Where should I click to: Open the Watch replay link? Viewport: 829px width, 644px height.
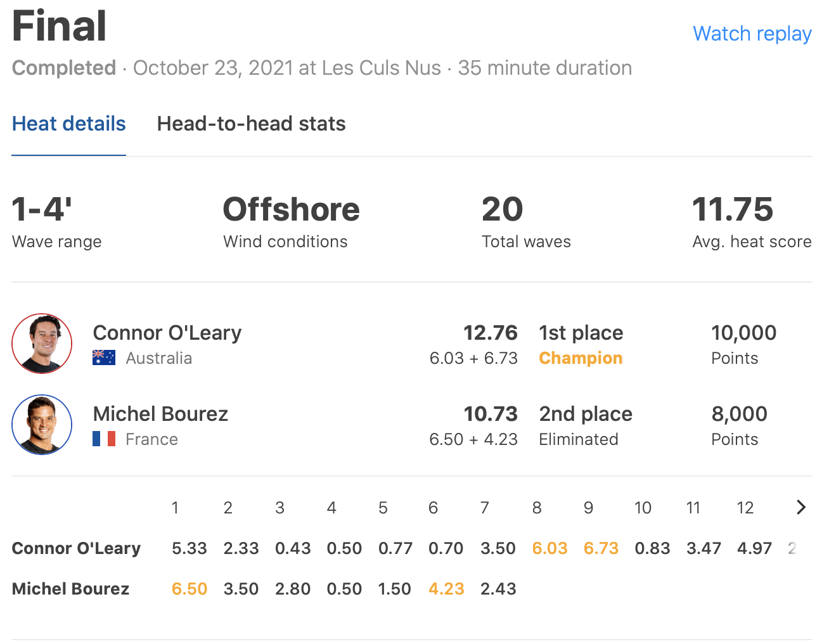(752, 34)
